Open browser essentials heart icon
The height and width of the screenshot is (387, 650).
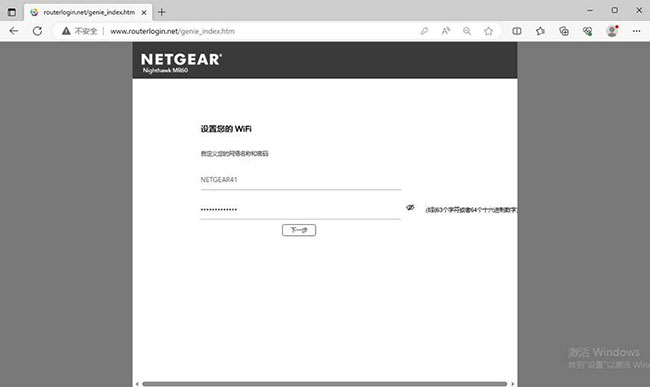tap(587, 31)
